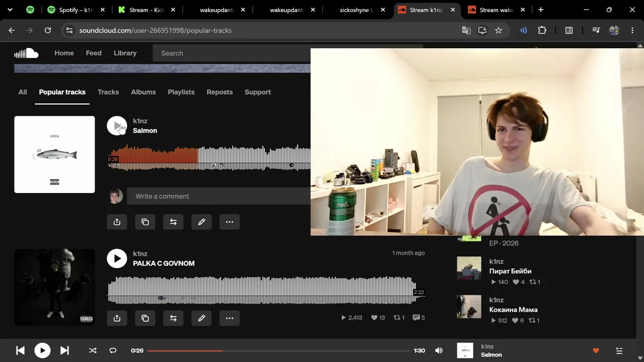This screenshot has height=362, width=644.
Task: Open the Кокаина Мама track link
Action: tap(513, 310)
